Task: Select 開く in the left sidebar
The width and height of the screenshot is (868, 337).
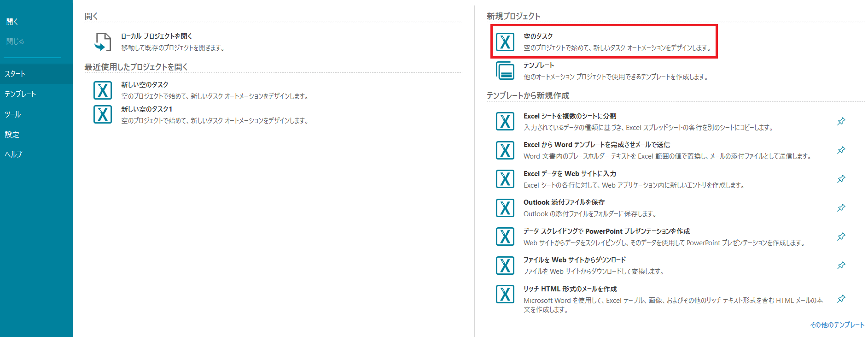Action: pyautogui.click(x=12, y=22)
